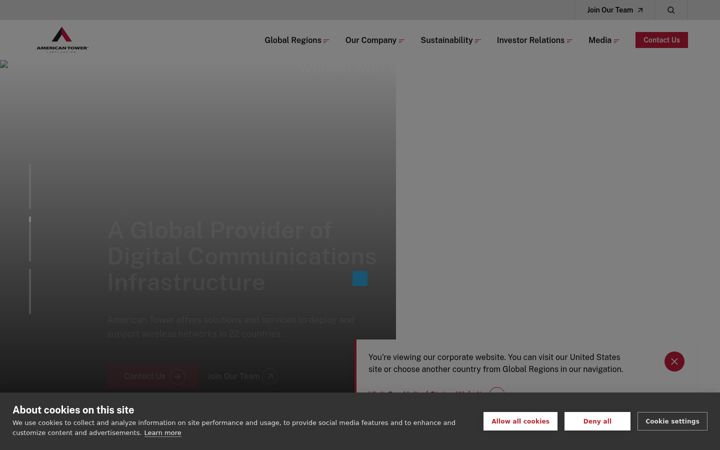
Task: Click the 'A Global Provider of' headline
Action: 220,230
